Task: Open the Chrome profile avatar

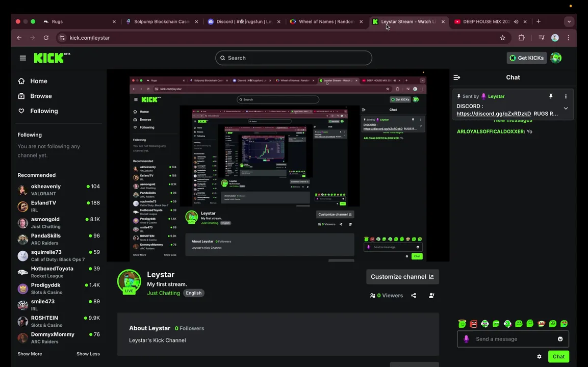Action: click(555, 38)
